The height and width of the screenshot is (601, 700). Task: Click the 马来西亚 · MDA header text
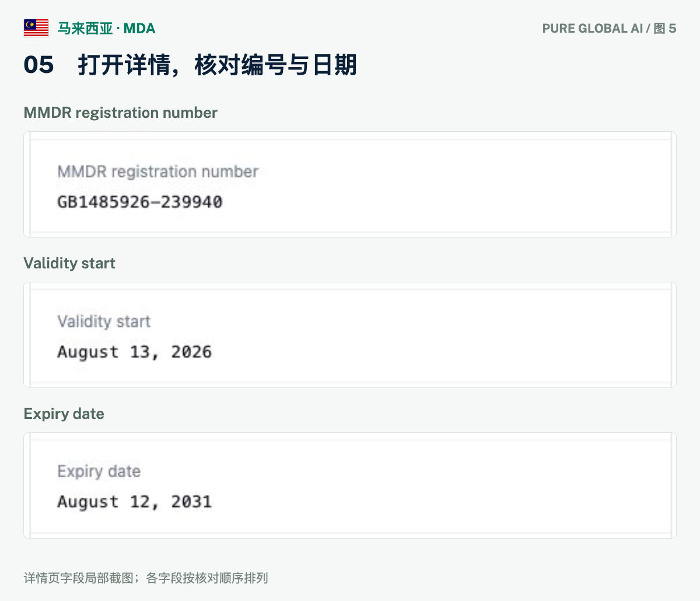tap(106, 28)
